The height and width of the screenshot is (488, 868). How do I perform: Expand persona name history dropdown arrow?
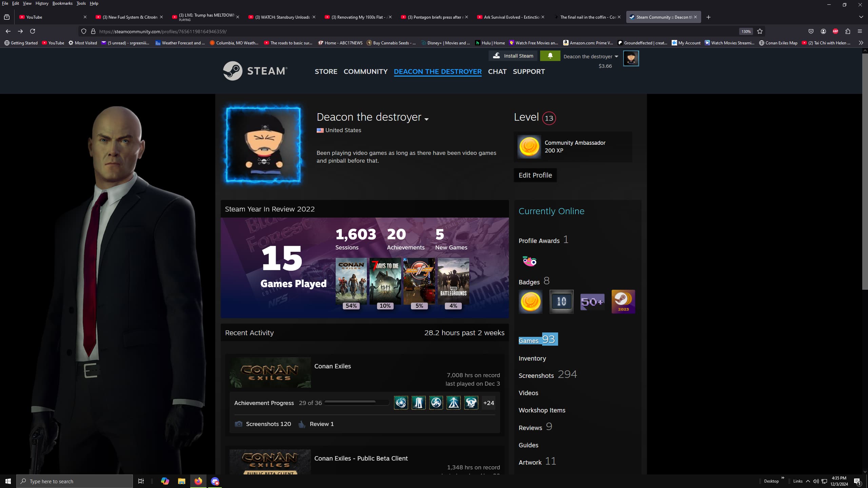[x=427, y=119]
